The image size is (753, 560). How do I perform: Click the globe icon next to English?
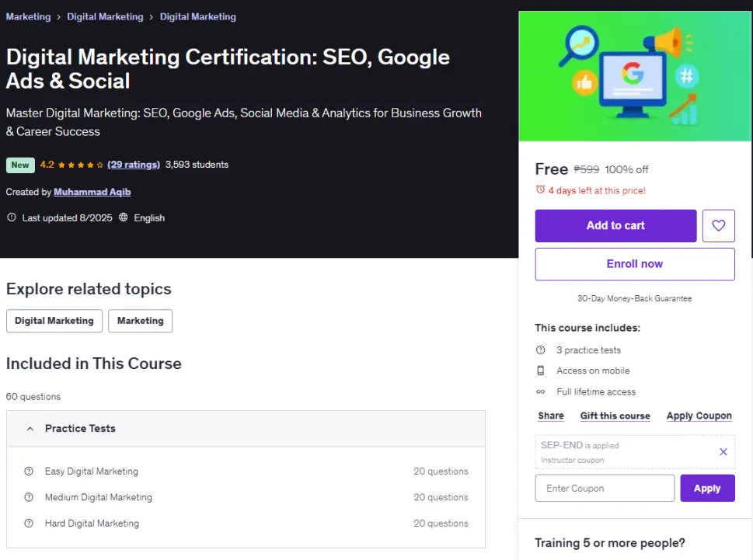124,217
